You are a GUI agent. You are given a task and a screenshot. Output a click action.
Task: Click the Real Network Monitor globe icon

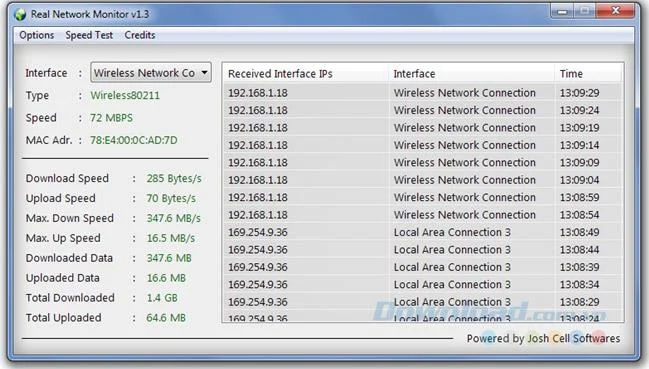pos(20,14)
